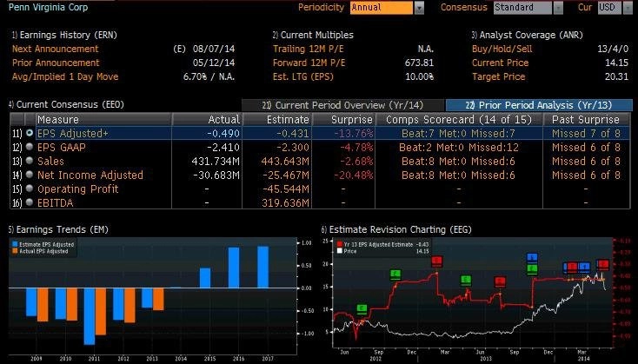Select the Sales radio button
Image resolution: width=638 pixels, height=364 pixels.
[30, 161]
